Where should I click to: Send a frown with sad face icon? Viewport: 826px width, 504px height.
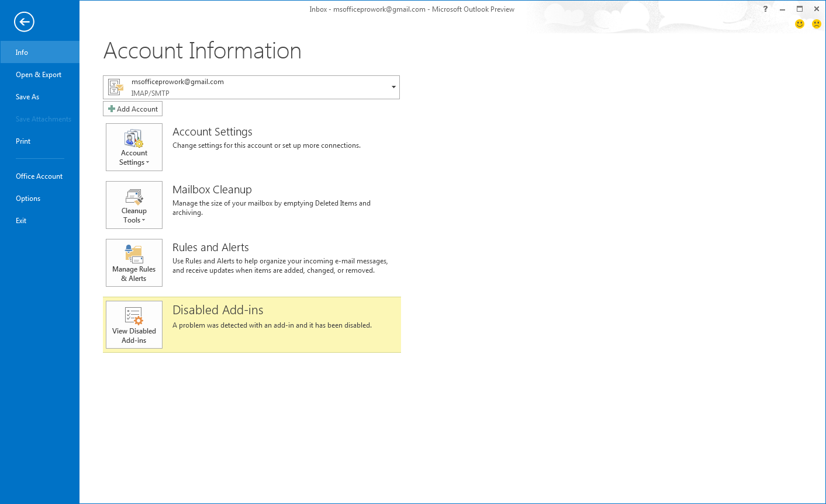click(817, 24)
